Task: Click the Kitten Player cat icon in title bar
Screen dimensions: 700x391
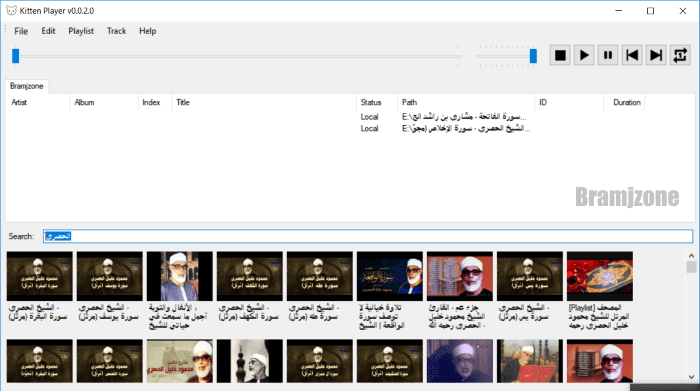Action: click(x=11, y=11)
